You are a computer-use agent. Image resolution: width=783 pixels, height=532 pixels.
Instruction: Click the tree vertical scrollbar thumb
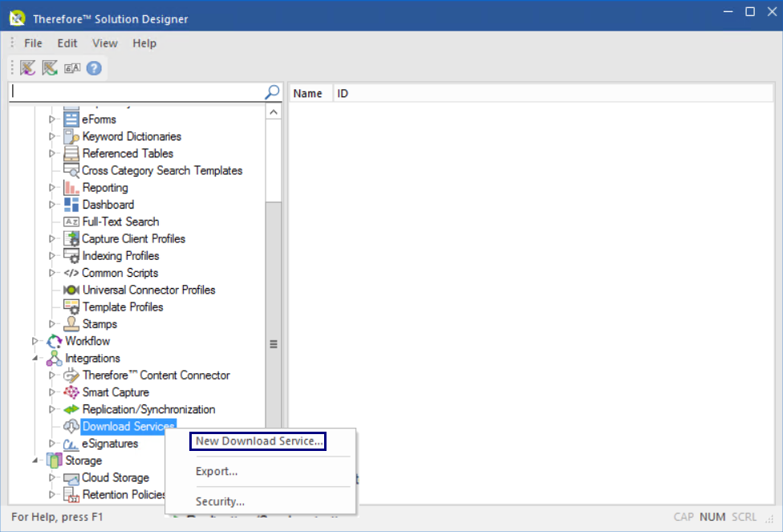click(x=274, y=343)
